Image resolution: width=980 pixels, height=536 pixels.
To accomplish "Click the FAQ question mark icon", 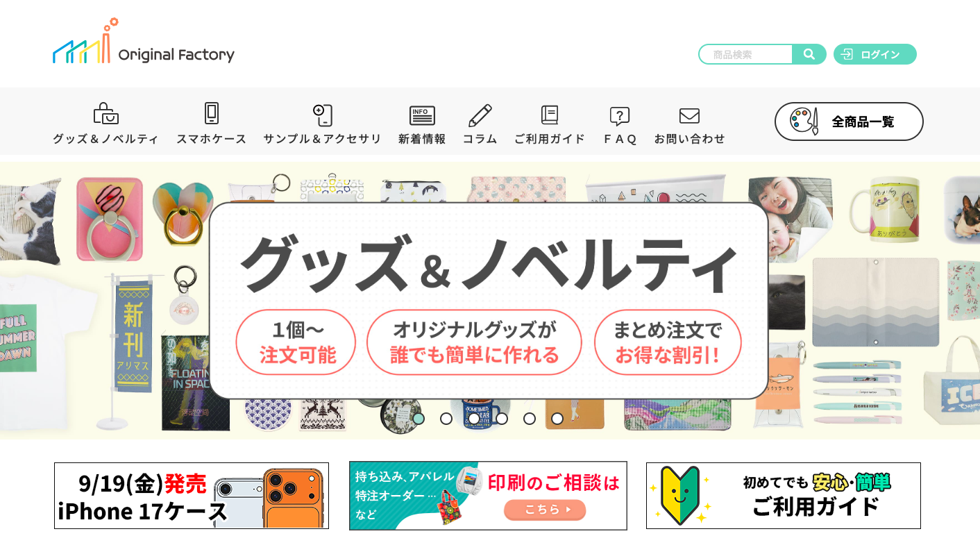I will click(x=620, y=116).
